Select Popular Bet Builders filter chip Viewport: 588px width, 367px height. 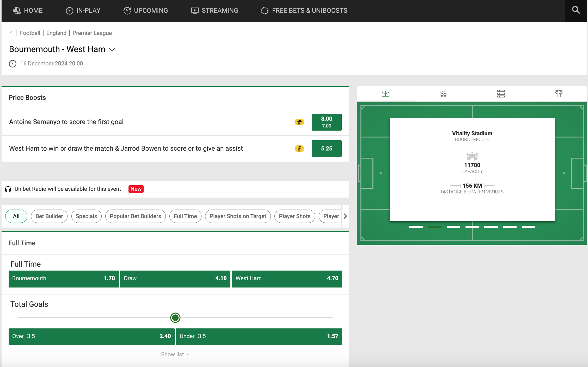(x=135, y=216)
